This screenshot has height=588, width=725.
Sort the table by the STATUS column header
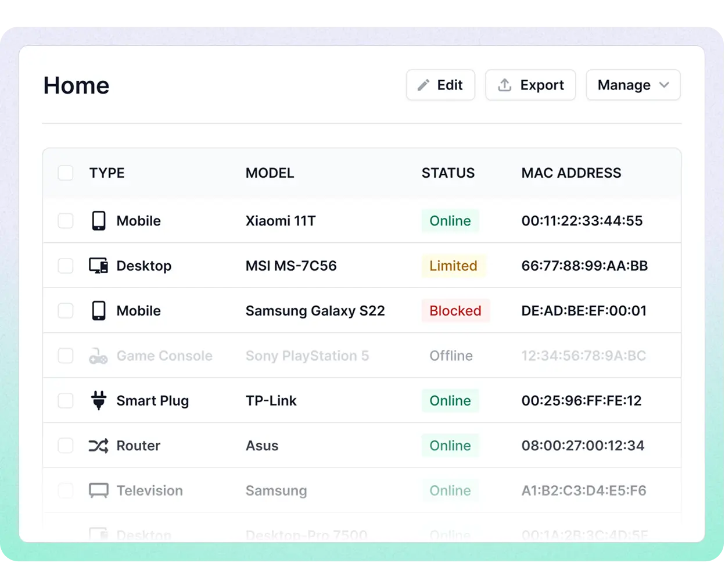point(448,173)
